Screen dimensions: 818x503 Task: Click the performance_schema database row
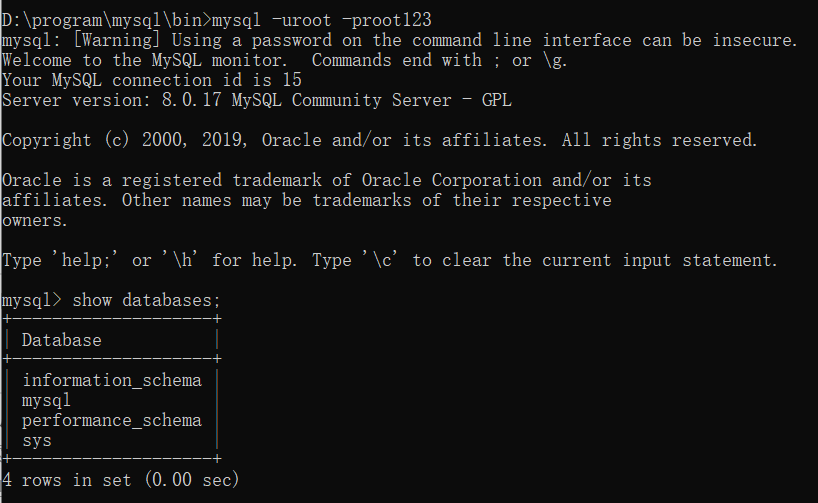click(x=111, y=420)
